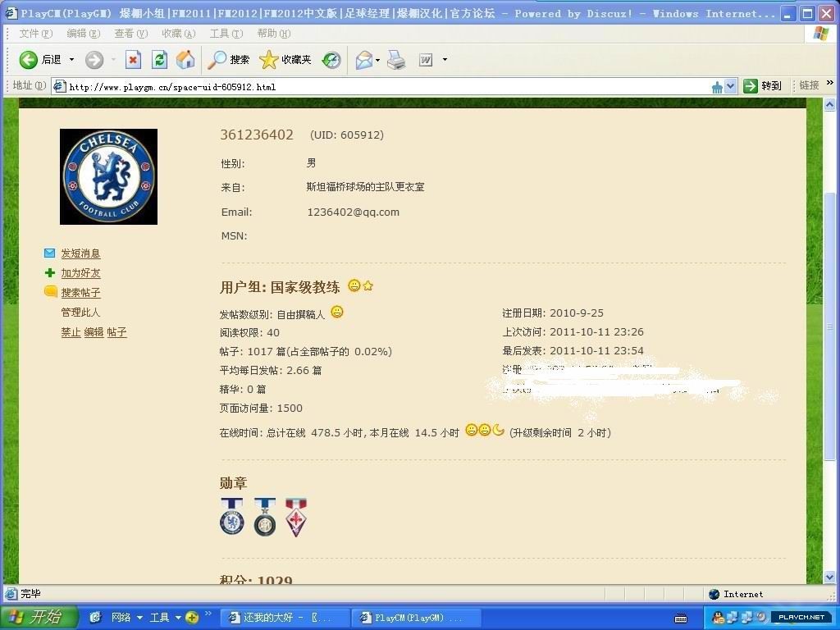Expand the address bar URL dropdown
840x630 pixels.
coord(728,86)
